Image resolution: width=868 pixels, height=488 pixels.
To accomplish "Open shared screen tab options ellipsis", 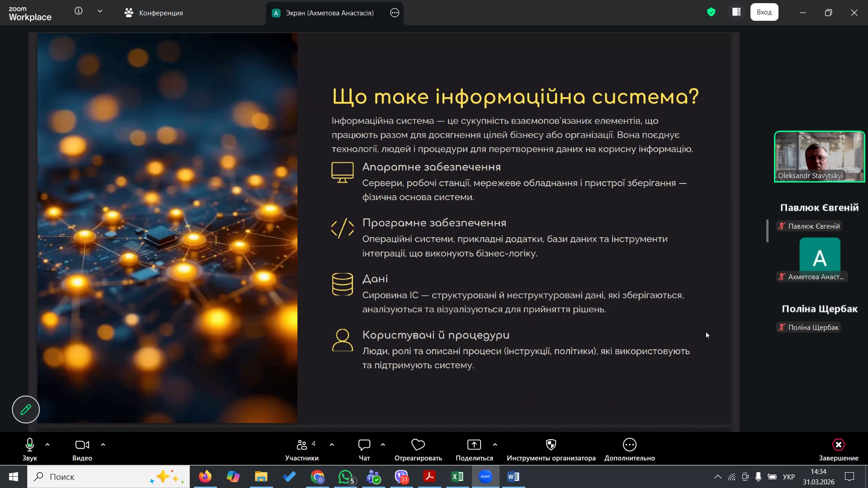I will (394, 13).
